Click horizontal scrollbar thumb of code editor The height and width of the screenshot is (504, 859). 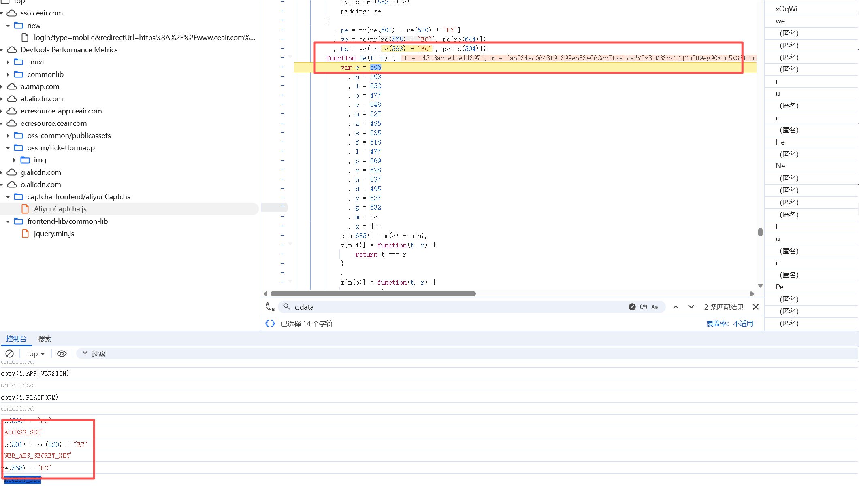[373, 293]
